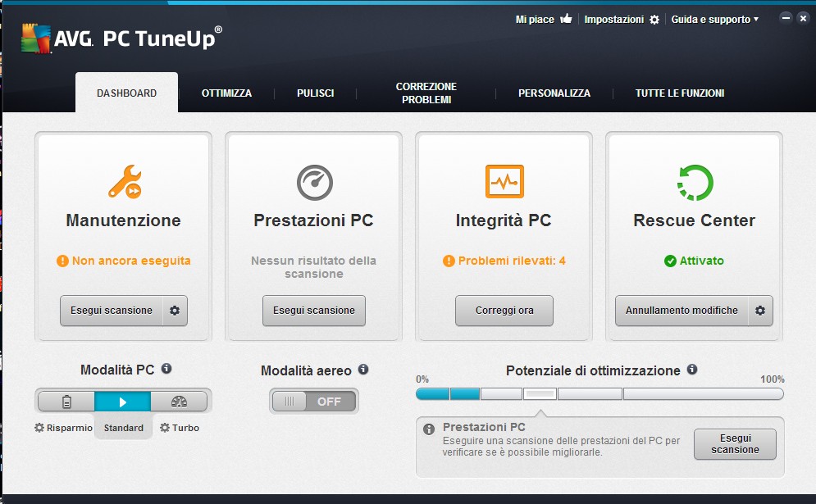Viewport: 816px width, 504px height.
Task: Open Manutenzione scan settings gear
Action: [x=175, y=311]
